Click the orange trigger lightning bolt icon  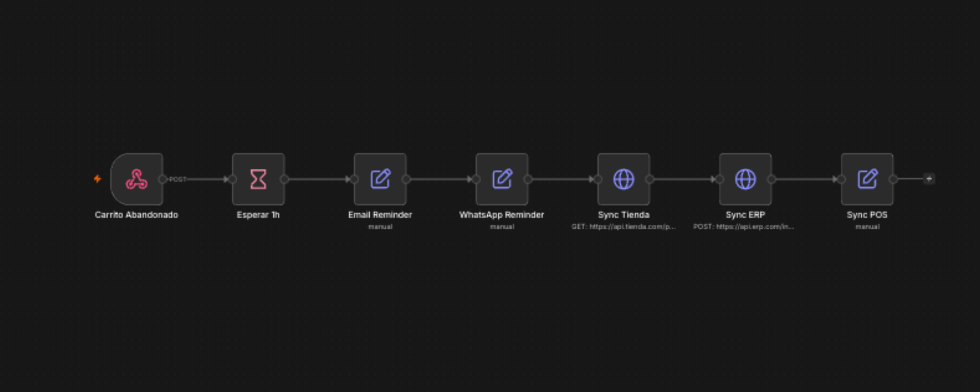coord(97,179)
